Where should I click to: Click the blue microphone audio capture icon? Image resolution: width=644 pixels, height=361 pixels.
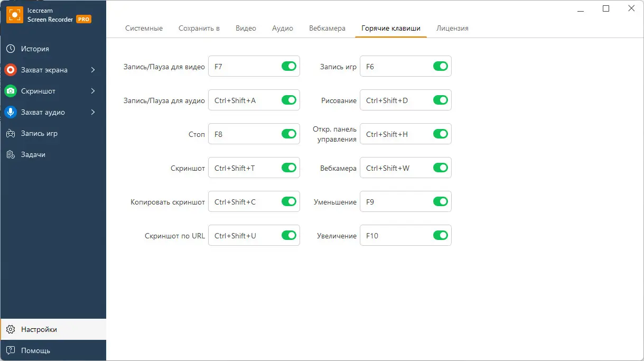11,112
